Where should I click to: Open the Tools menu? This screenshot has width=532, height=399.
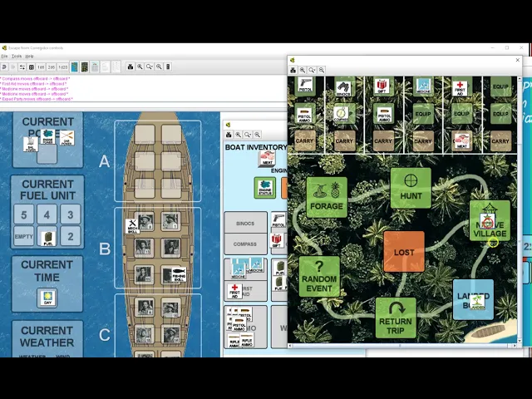(17, 56)
